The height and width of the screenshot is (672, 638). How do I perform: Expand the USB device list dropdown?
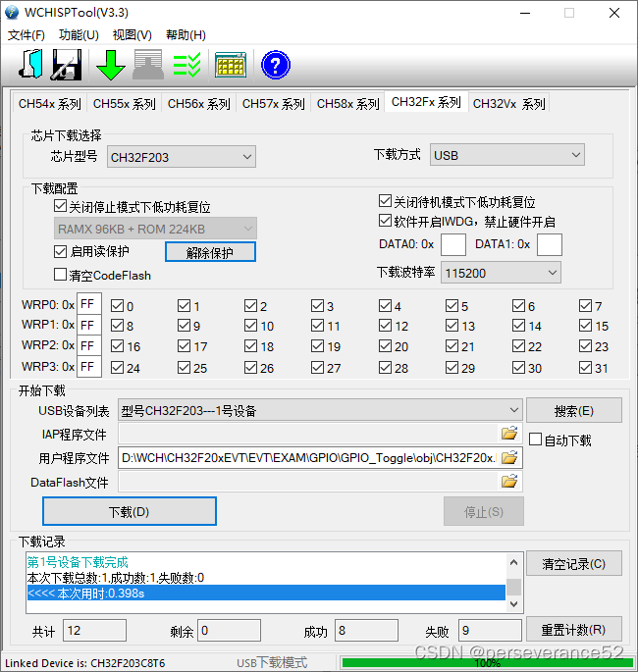(x=320, y=411)
